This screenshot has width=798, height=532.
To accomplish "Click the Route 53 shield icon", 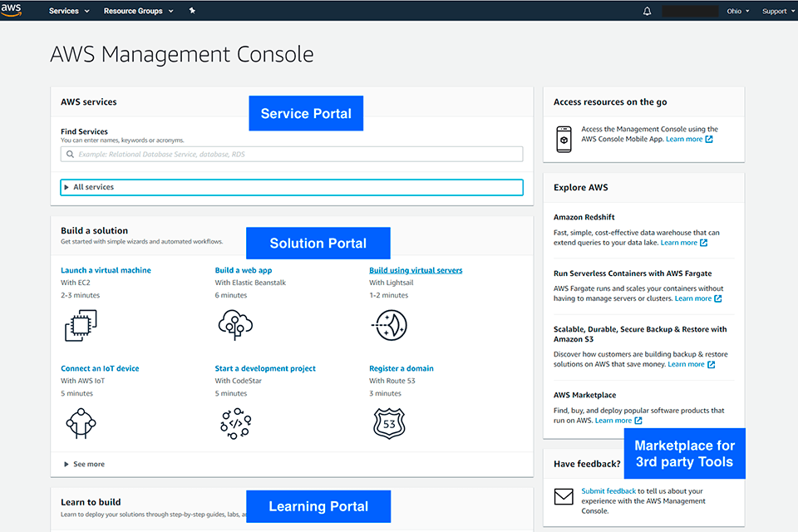I will tap(389, 424).
